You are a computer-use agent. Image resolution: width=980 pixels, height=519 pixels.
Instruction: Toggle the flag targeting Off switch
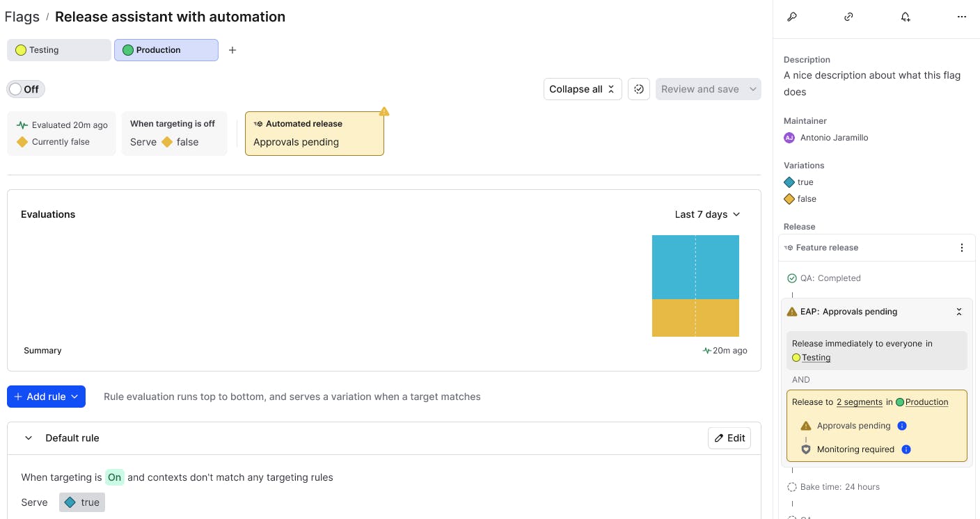(x=26, y=89)
